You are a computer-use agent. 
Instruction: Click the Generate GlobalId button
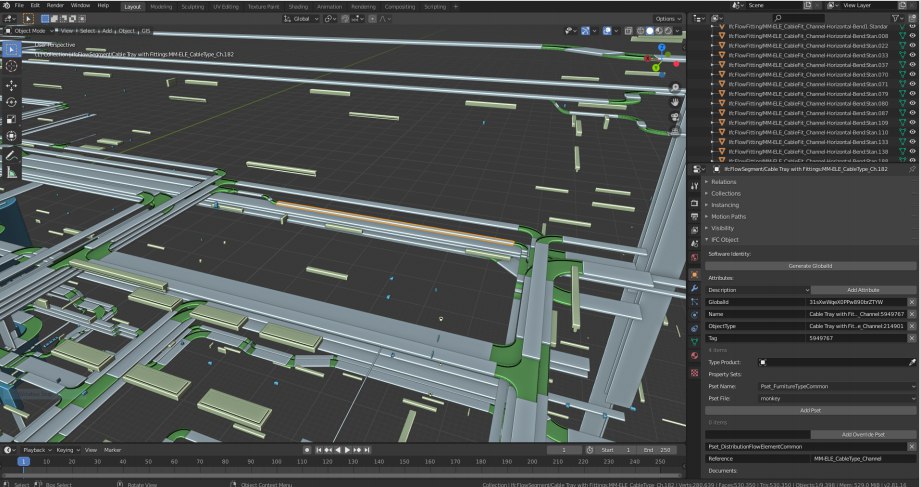(x=810, y=266)
